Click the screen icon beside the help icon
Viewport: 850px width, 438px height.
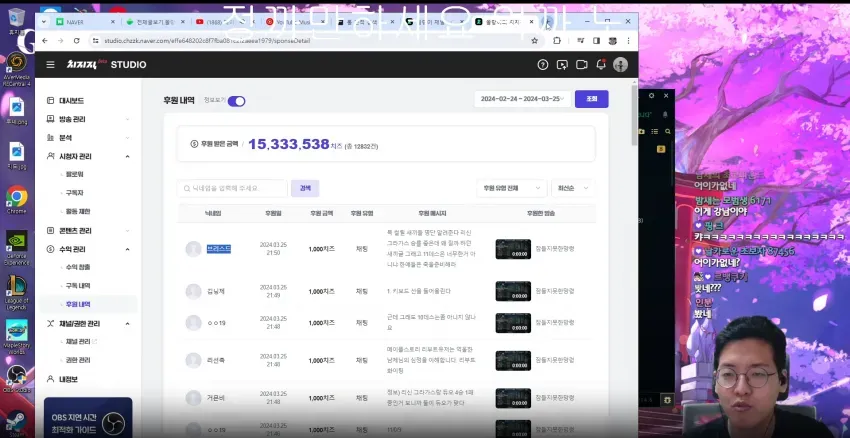(562, 65)
